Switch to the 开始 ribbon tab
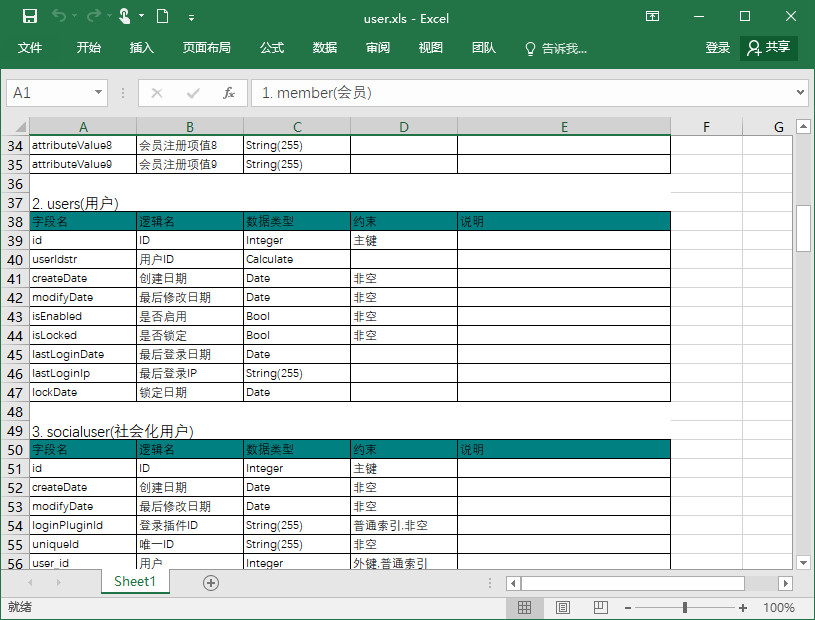The height and width of the screenshot is (620, 815). 88,48
